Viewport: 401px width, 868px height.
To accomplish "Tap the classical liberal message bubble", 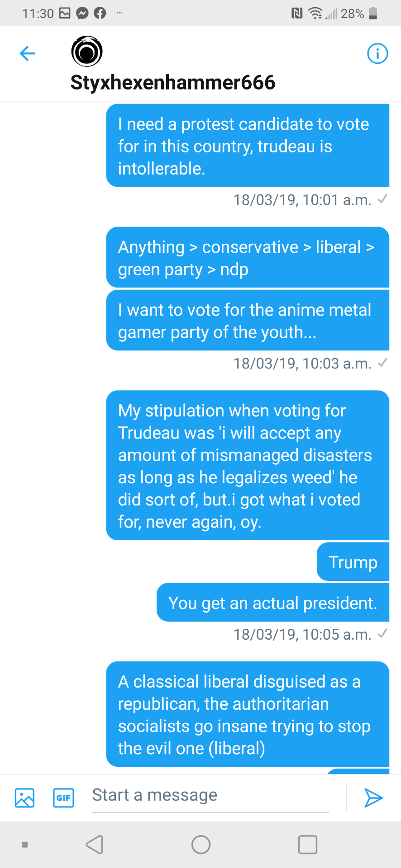I will coord(248,714).
